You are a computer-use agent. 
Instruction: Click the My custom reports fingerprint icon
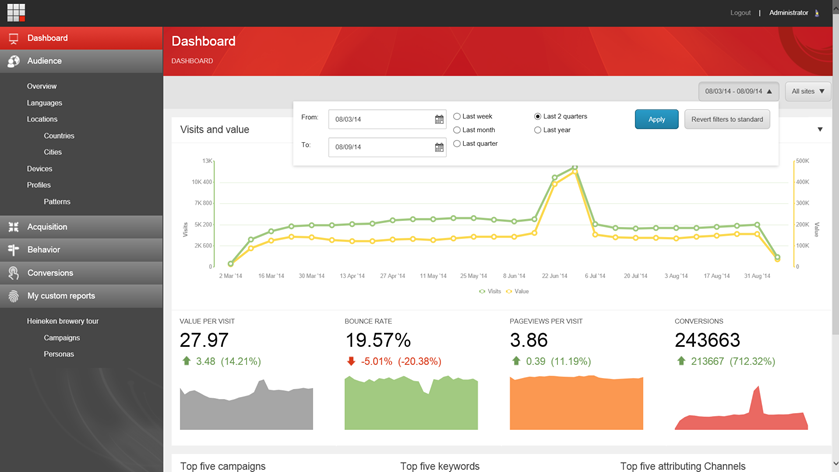point(13,296)
